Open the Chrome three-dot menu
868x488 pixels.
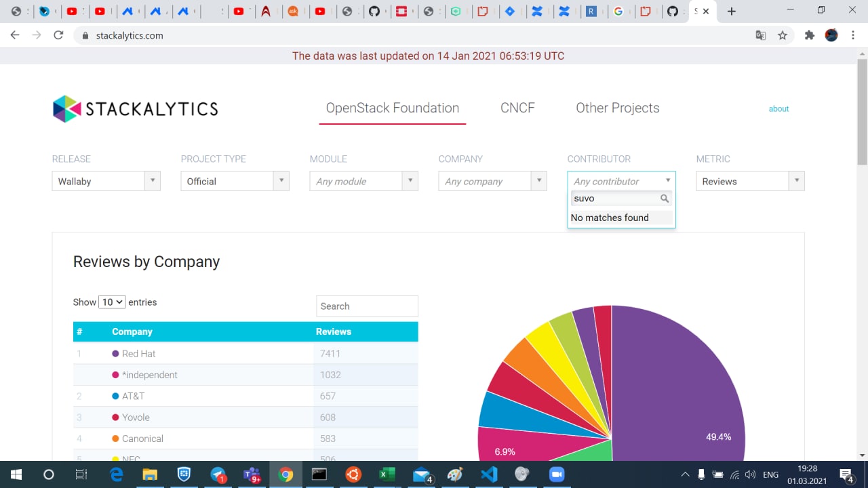tap(854, 35)
